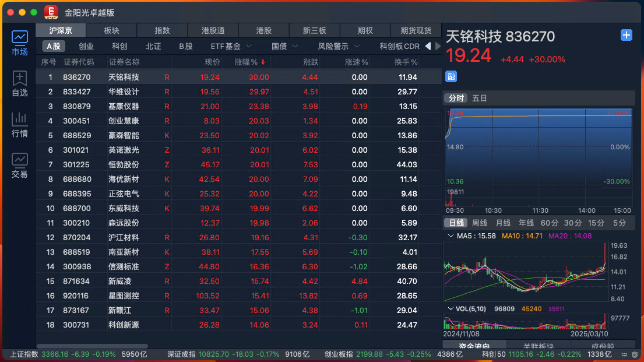644x362 pixels.
Task: Click the shield security icon in status bar
Action: coord(635,354)
